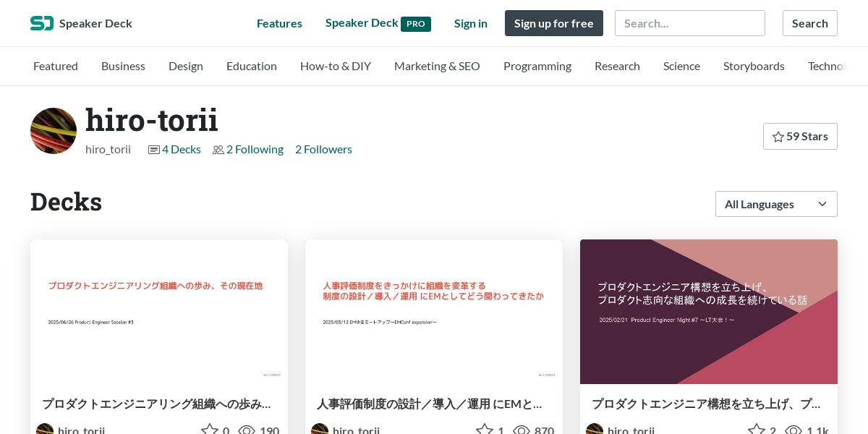This screenshot has width=868, height=434.
Task: Click the star icon on the deck with 870 views
Action: (x=485, y=430)
